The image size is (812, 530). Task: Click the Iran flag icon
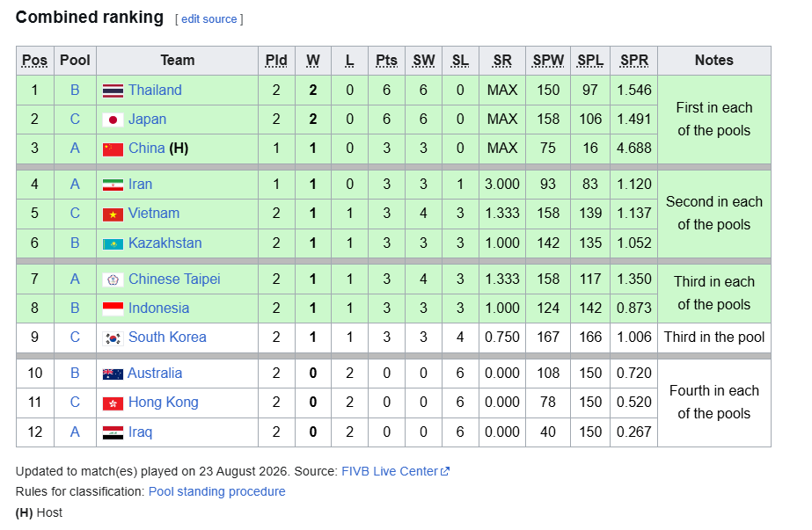pos(113,185)
